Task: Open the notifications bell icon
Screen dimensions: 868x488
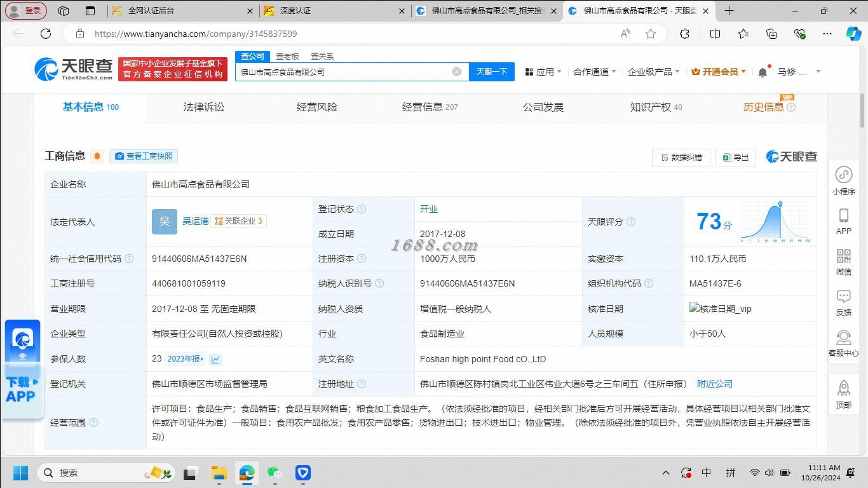Action: point(763,72)
